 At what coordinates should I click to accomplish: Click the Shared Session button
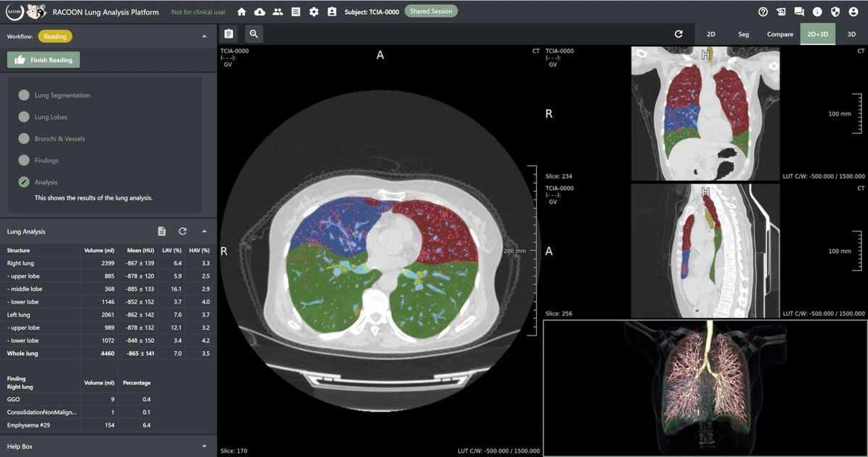(431, 12)
